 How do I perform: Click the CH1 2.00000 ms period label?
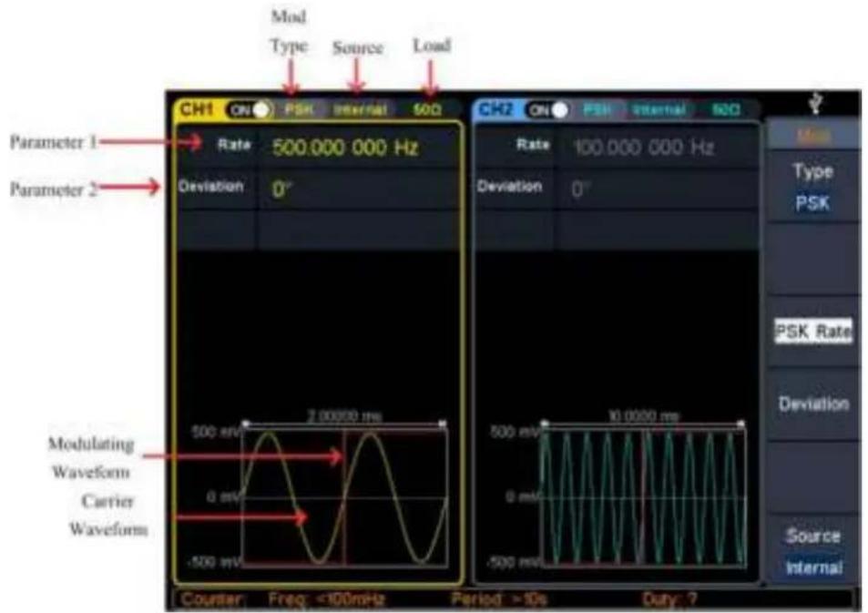click(x=344, y=416)
